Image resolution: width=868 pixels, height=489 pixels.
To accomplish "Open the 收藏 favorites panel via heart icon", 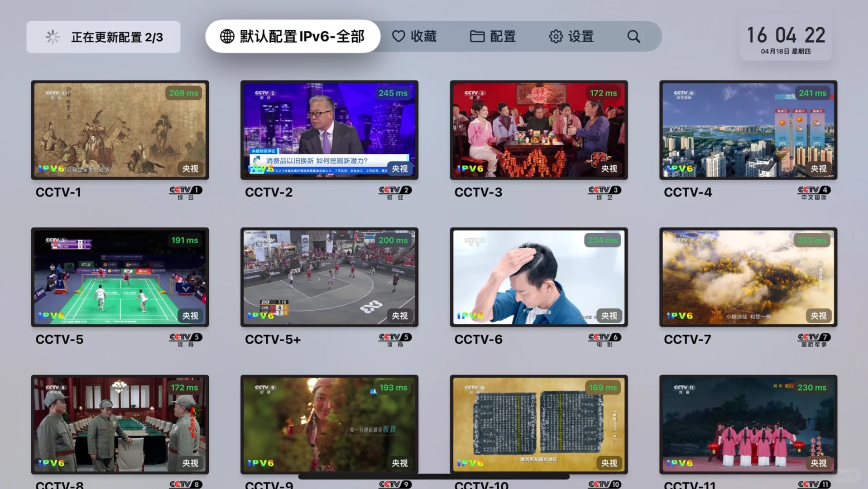I will coord(399,36).
